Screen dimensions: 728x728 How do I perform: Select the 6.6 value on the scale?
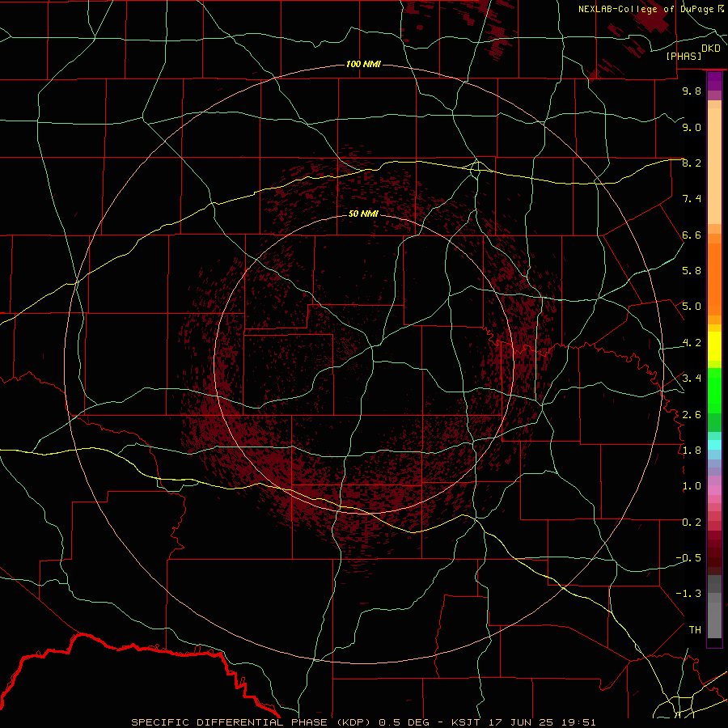point(692,235)
